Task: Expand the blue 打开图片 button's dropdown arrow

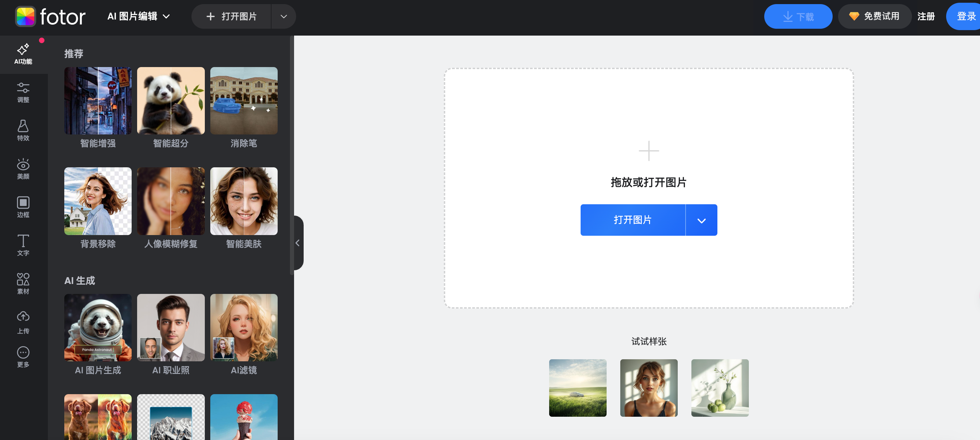Action: tap(701, 220)
